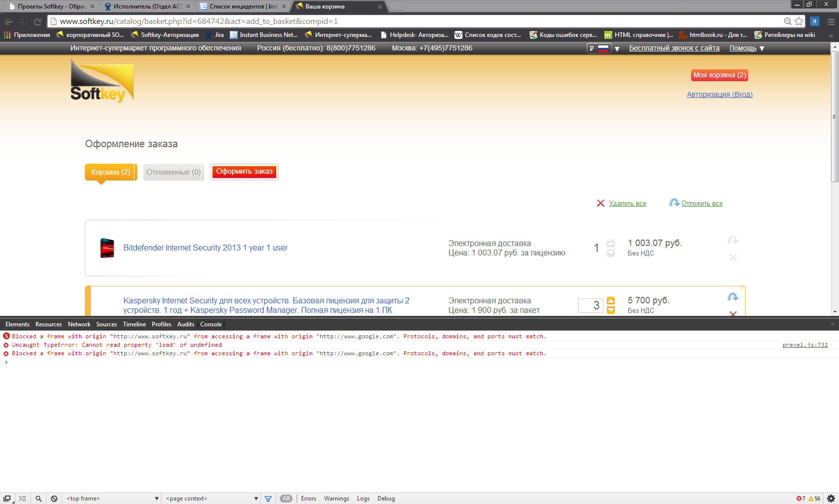The image size is (839, 504).
Task: Postpone the Bitdefender item with its arrow icon
Action: point(733,240)
